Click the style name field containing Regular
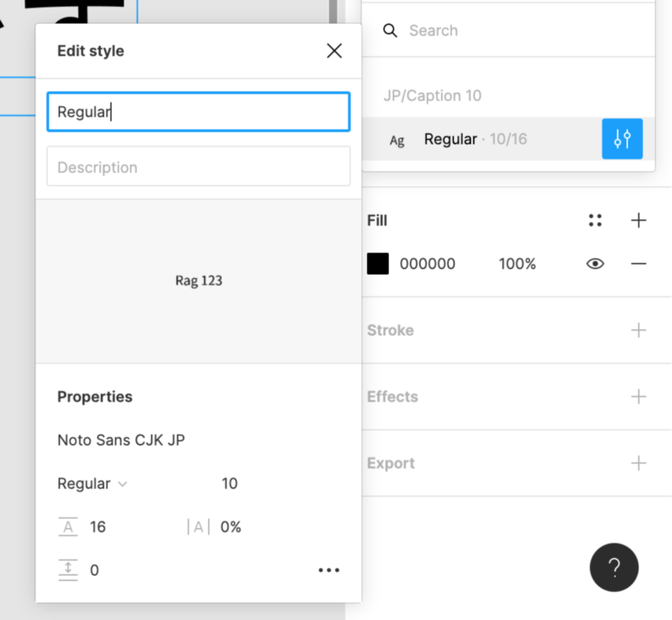The width and height of the screenshot is (672, 620). 198,112
